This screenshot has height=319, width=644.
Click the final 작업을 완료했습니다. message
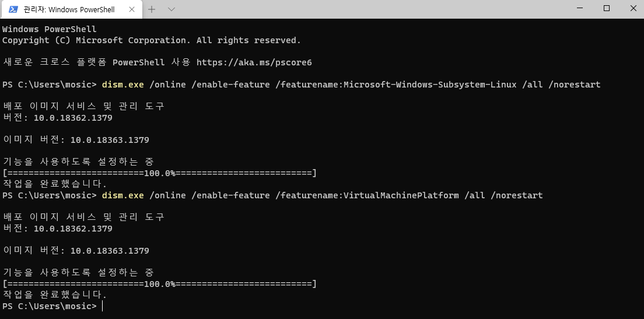coord(55,295)
